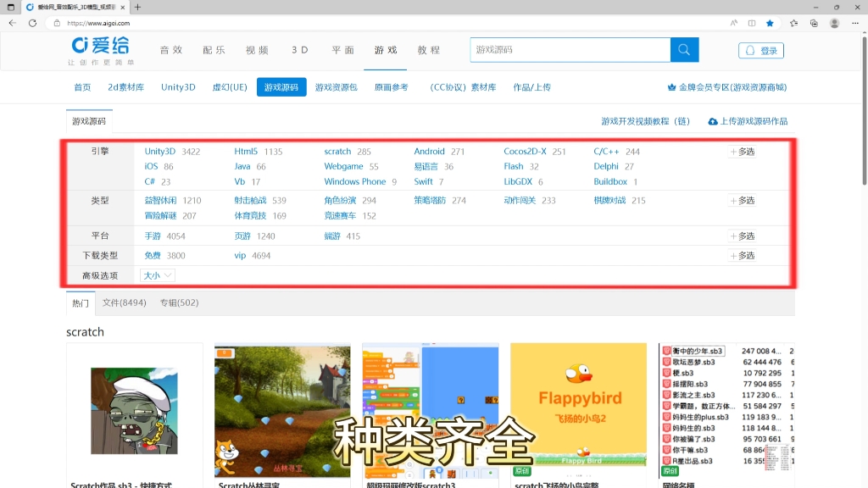Open browser settings ellipsis menu

855,23
